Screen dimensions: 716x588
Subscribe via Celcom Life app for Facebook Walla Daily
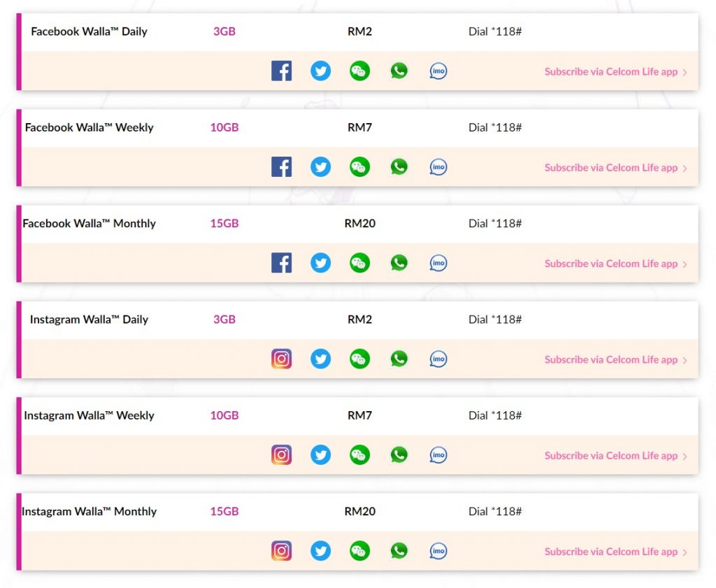[x=615, y=72]
